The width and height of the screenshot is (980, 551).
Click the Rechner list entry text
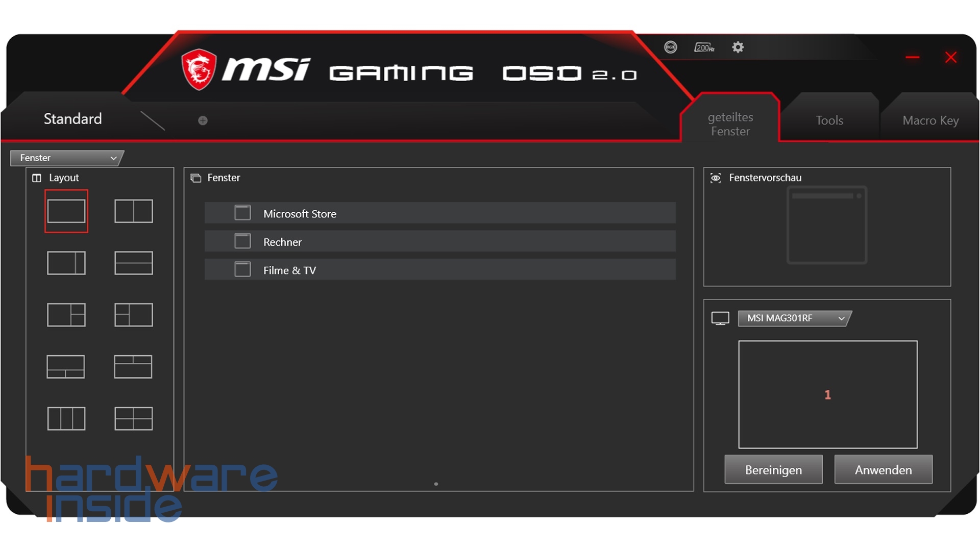tap(282, 242)
